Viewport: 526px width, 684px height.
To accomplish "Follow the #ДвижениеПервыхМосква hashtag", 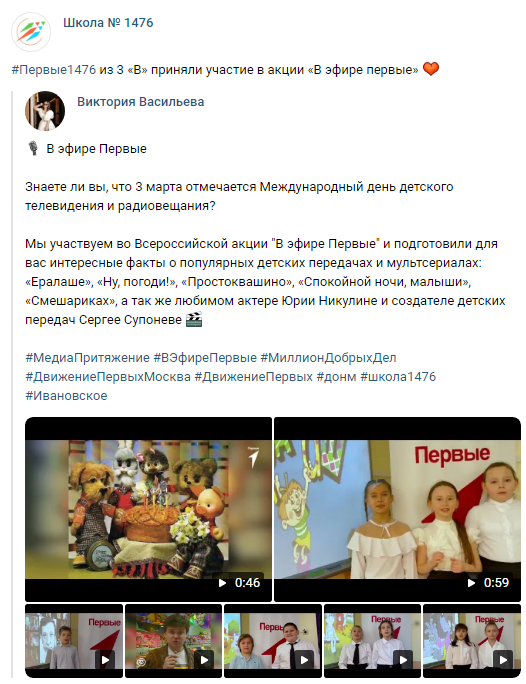I will 108,376.
